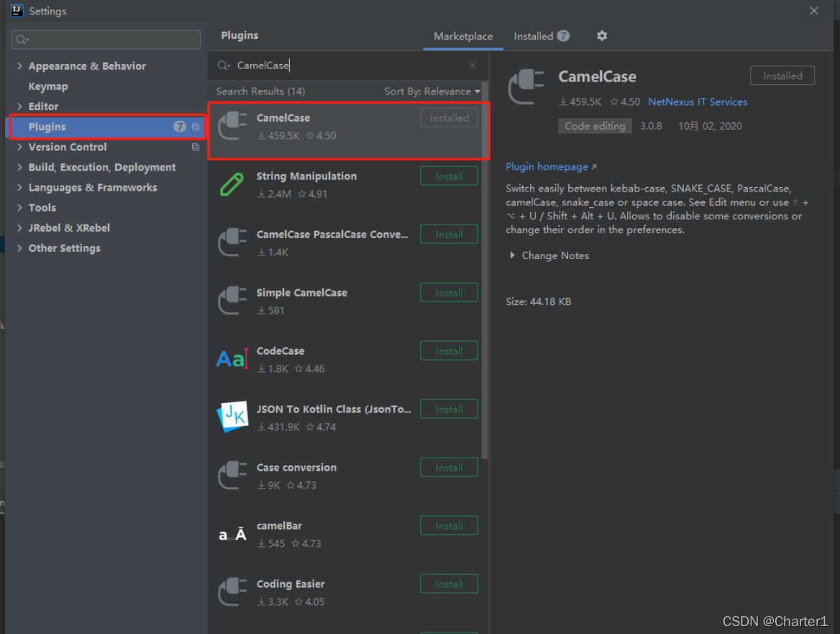This screenshot has width=840, height=634.
Task: Install the Case conversion plugin
Action: pyautogui.click(x=449, y=467)
